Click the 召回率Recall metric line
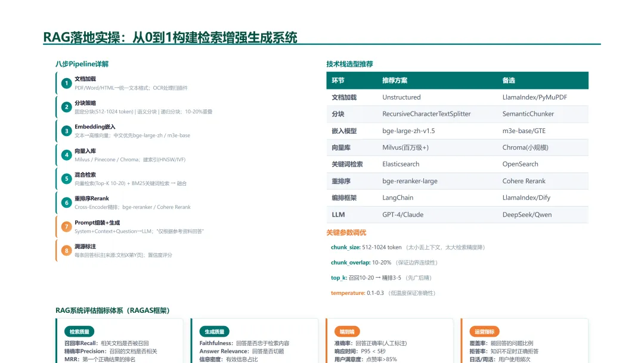The height and width of the screenshot is (363, 644). click(106, 343)
